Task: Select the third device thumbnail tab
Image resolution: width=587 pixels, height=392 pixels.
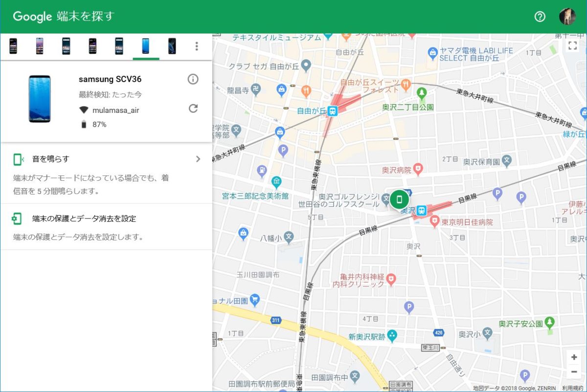Action: [x=66, y=46]
